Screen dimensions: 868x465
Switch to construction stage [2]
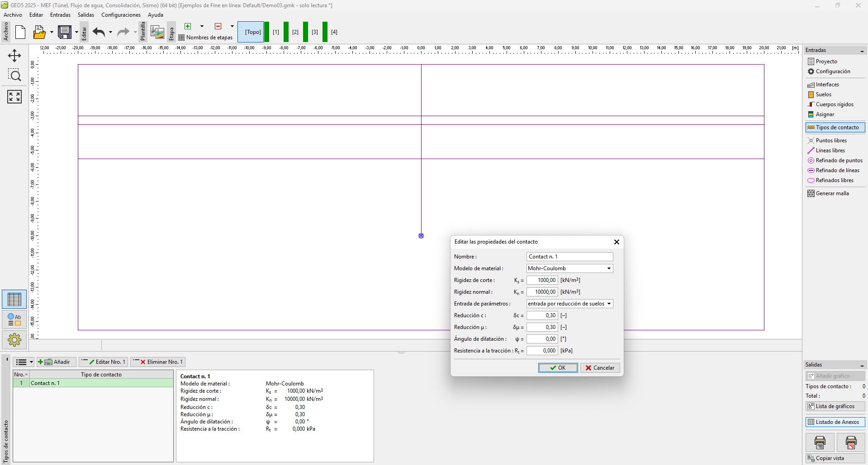coord(295,32)
